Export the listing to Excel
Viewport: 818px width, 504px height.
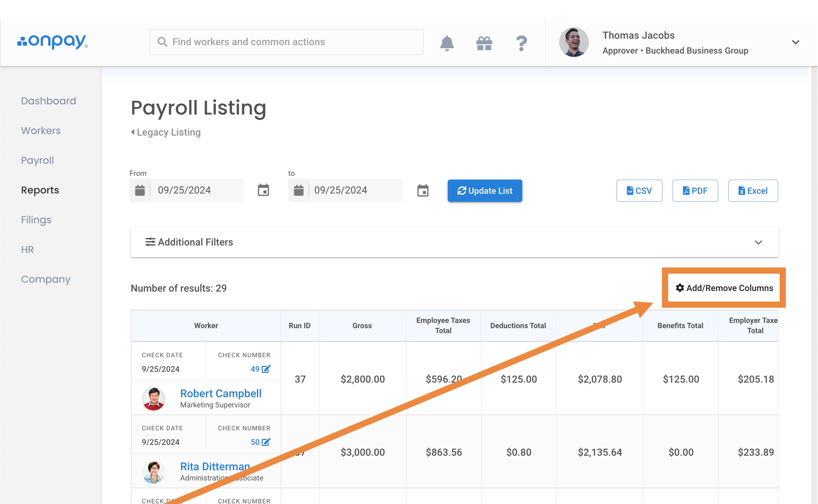753,191
